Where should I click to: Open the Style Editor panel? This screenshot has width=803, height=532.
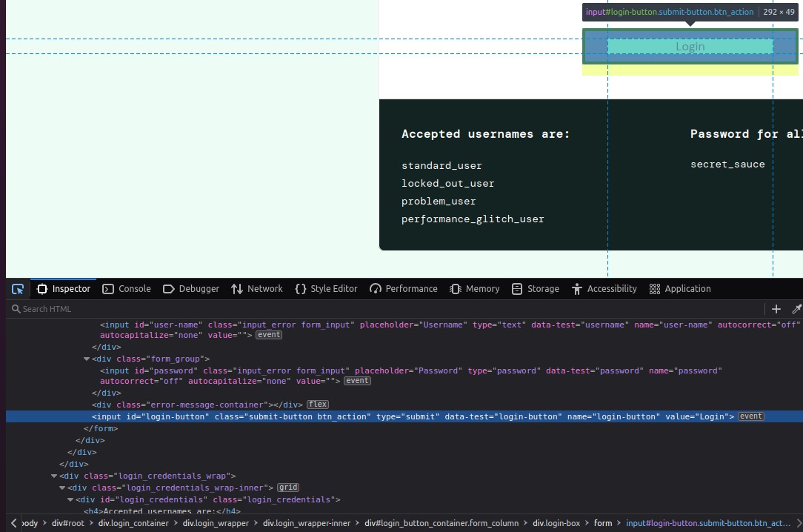pos(326,289)
